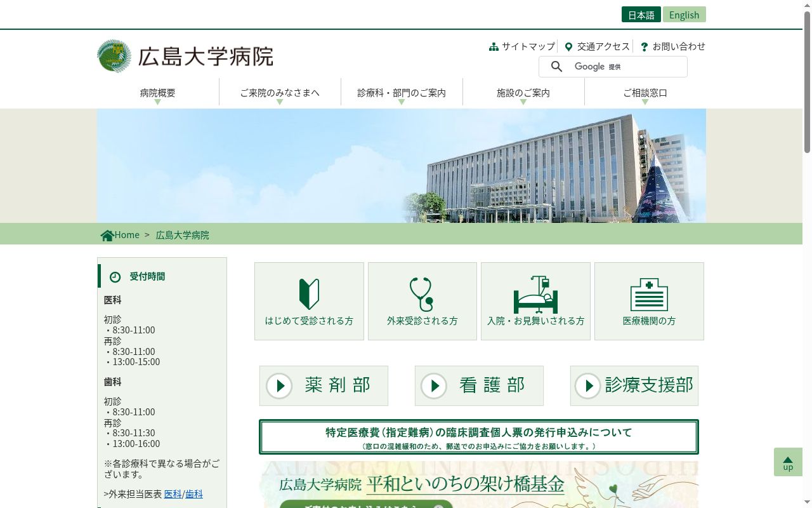
Task: Click the 受付時間 sidebar heading text
Action: (147, 276)
